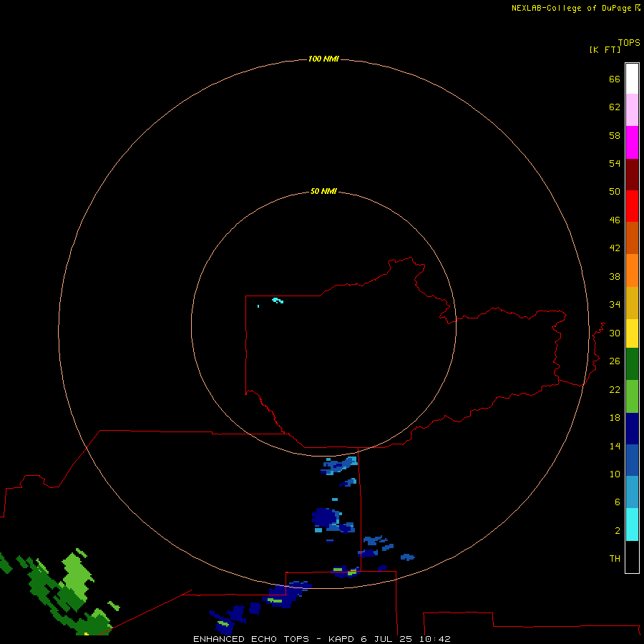This screenshot has width=644, height=644.
Task: Click the legend value 42
Action: pos(615,248)
